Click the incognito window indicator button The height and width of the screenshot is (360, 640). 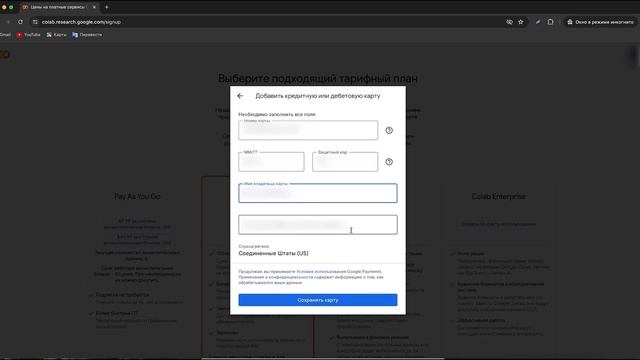pyautogui.click(x=600, y=22)
